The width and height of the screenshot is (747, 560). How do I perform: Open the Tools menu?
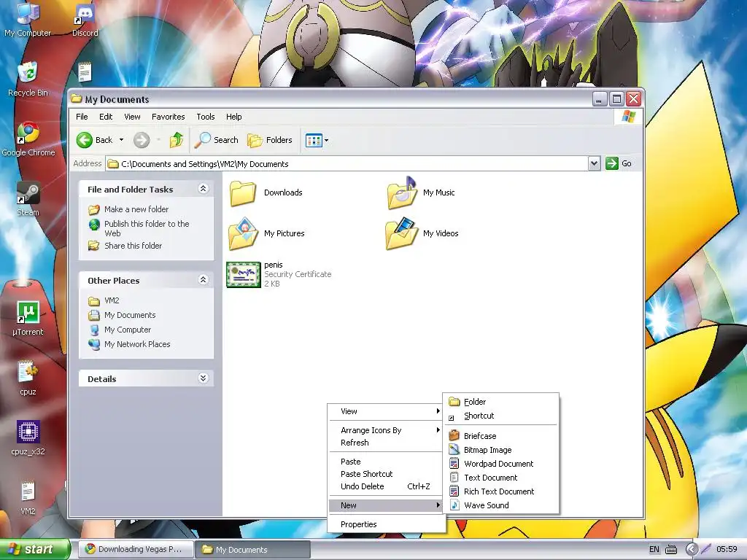click(x=206, y=117)
